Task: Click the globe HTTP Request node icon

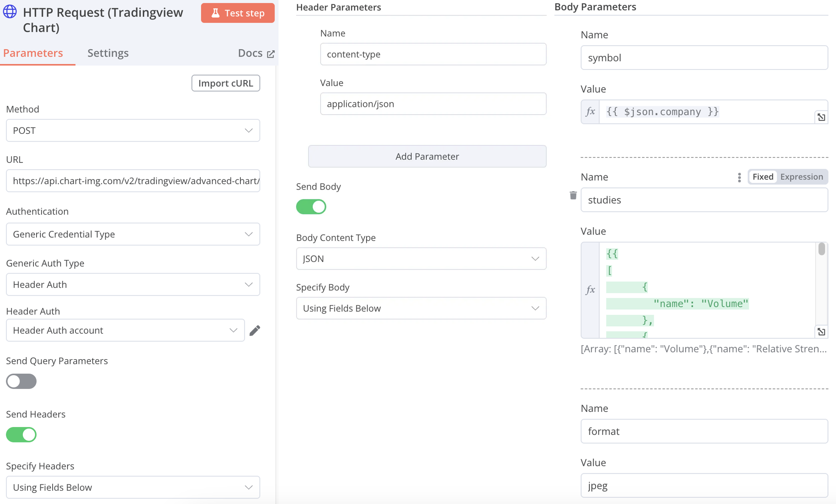Action: (x=10, y=12)
